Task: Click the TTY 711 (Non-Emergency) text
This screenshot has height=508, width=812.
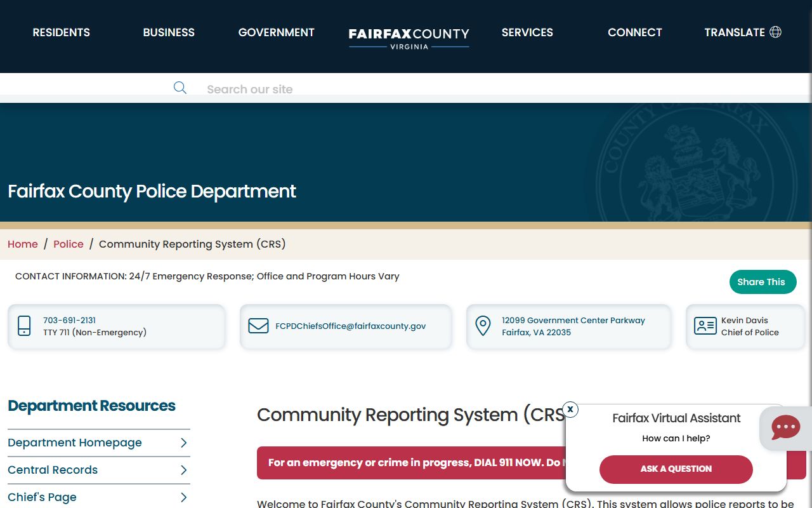Action: click(95, 332)
